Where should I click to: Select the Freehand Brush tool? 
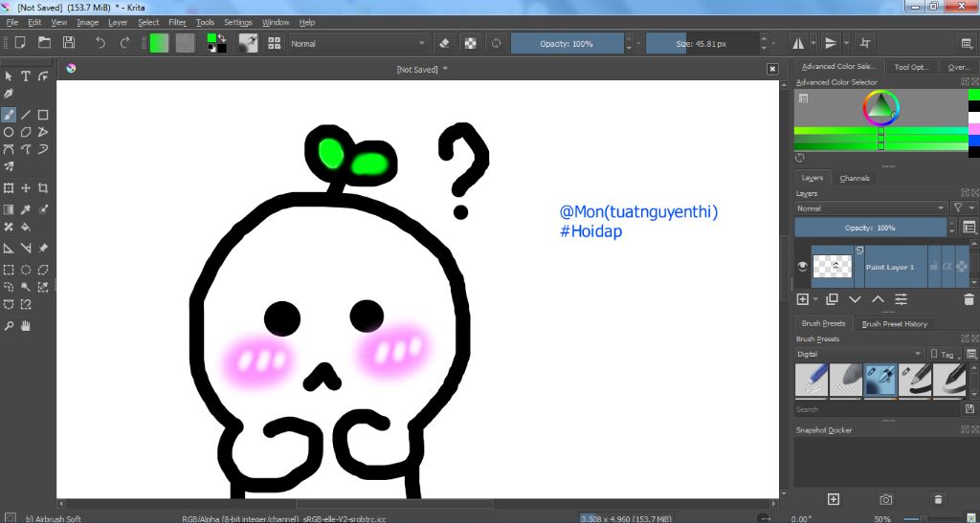pos(9,115)
